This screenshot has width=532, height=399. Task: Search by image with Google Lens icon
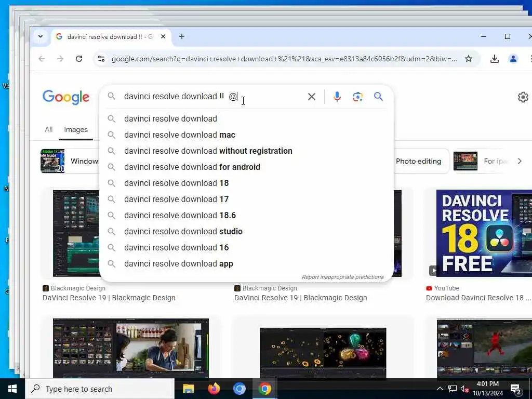tap(357, 97)
